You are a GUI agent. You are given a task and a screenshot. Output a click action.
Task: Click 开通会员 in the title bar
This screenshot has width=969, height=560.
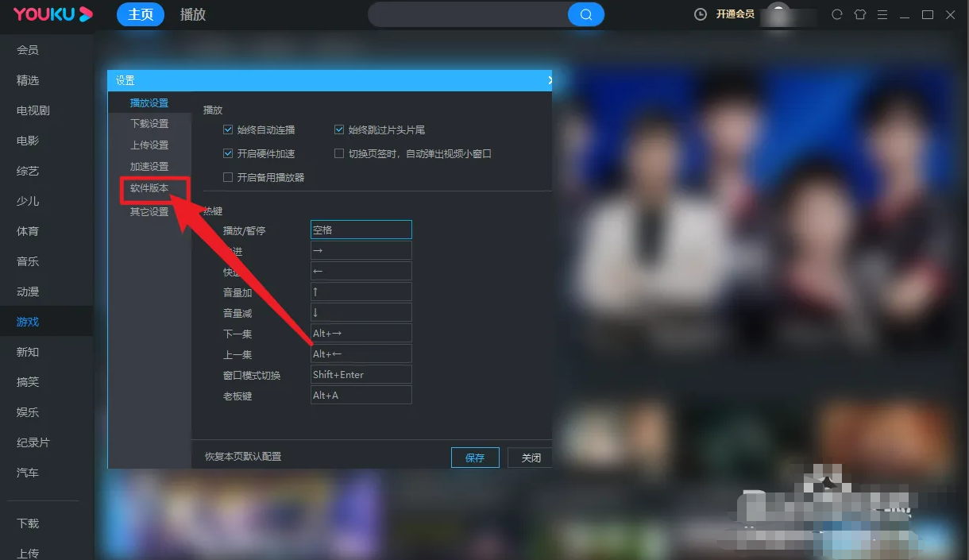735,14
